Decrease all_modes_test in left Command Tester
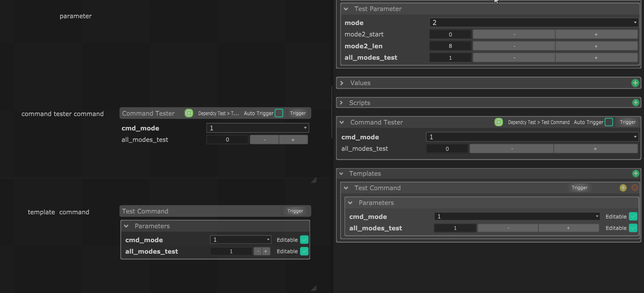 pyautogui.click(x=264, y=140)
